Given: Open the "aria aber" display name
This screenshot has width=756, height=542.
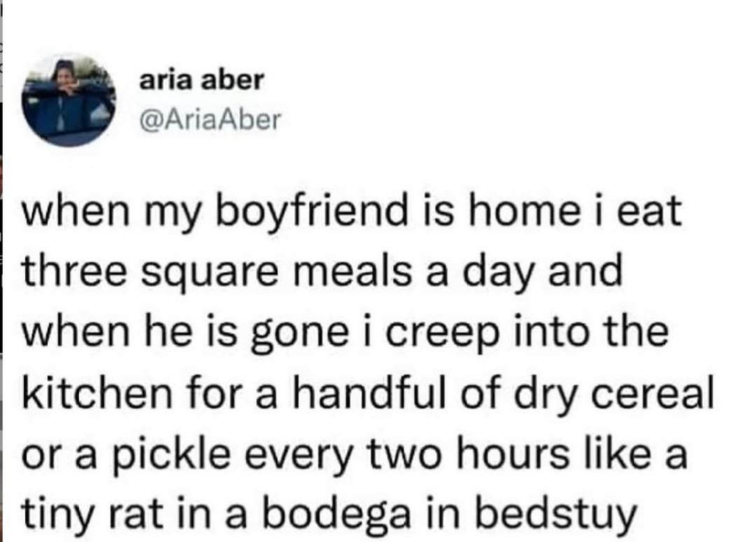Looking at the screenshot, I should 202,81.
